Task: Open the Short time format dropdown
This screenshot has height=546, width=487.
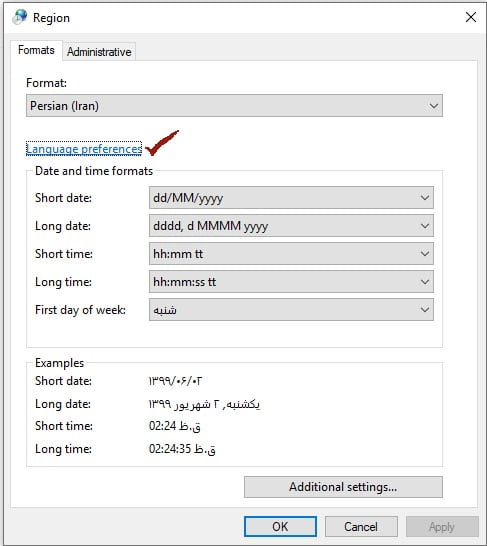Action: pyautogui.click(x=291, y=254)
